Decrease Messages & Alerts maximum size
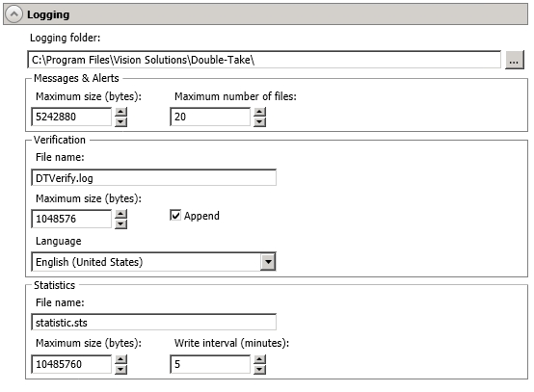Screen dimensions: 534x392 pyautogui.click(x=120, y=121)
